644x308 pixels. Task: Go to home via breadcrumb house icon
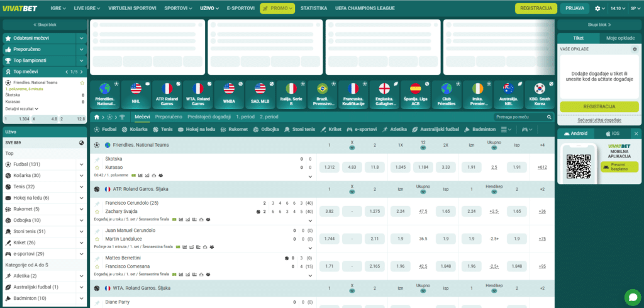point(97,117)
